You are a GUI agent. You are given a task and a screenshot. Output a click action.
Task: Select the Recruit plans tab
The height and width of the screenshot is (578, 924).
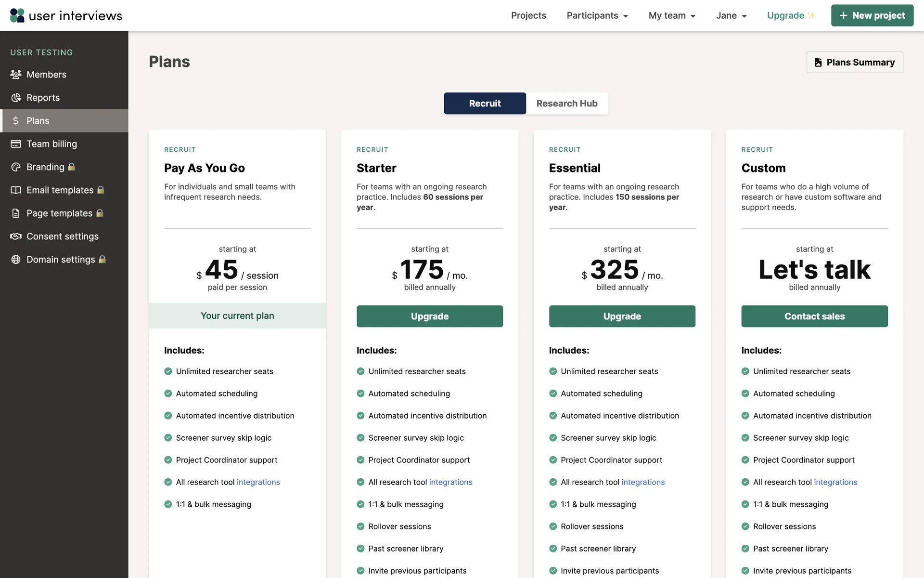(x=485, y=104)
